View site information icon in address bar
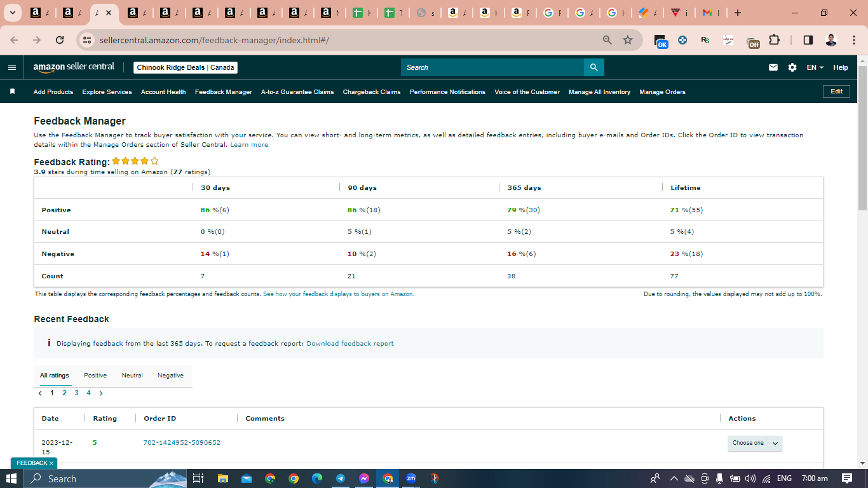This screenshot has width=868, height=488. [x=87, y=40]
